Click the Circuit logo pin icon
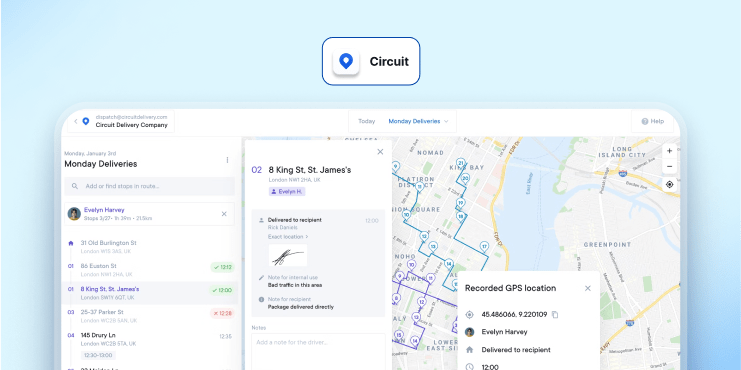The width and height of the screenshot is (741, 370). pos(346,61)
